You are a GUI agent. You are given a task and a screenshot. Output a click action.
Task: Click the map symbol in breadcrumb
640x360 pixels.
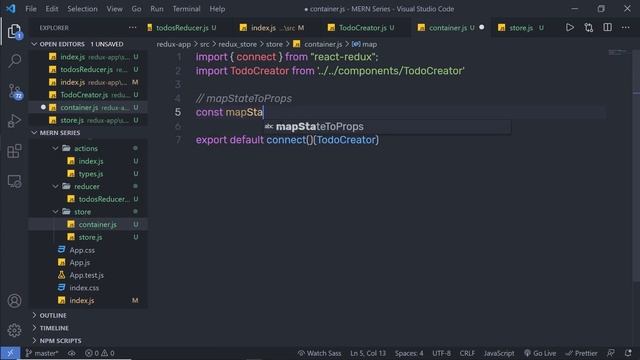(364, 44)
